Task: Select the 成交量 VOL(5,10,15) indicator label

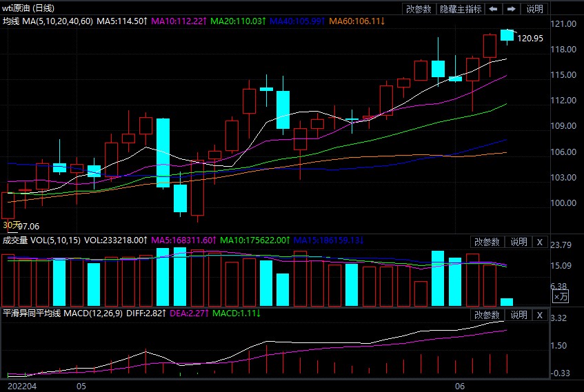Action: (41, 240)
